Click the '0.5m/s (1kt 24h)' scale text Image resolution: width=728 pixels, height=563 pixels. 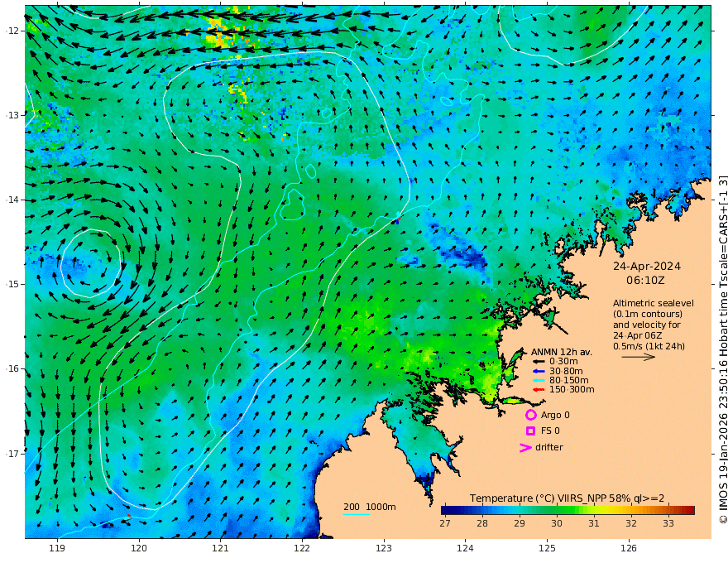[649, 346]
